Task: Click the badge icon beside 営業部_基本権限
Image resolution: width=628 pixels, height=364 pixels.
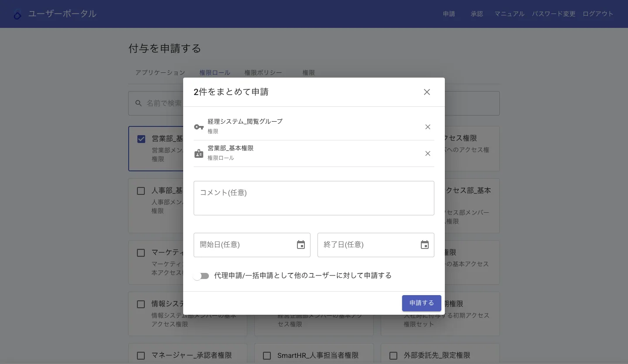Action: coord(199,153)
